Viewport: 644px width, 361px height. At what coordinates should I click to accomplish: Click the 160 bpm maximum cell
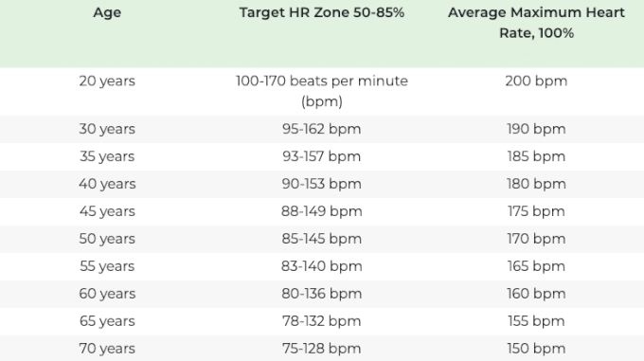[x=536, y=294]
